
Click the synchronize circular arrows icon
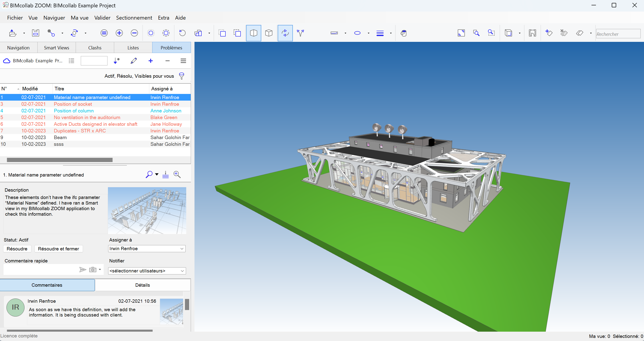coord(74,33)
